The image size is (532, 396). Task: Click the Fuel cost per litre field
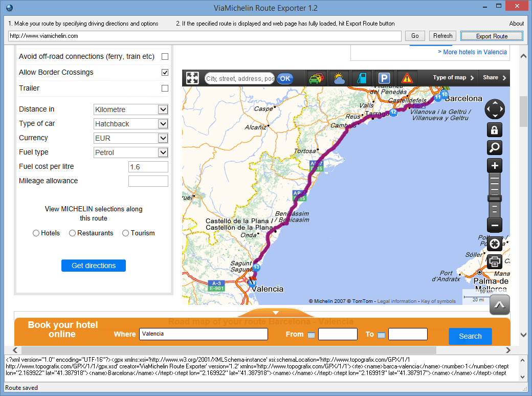pyautogui.click(x=148, y=167)
